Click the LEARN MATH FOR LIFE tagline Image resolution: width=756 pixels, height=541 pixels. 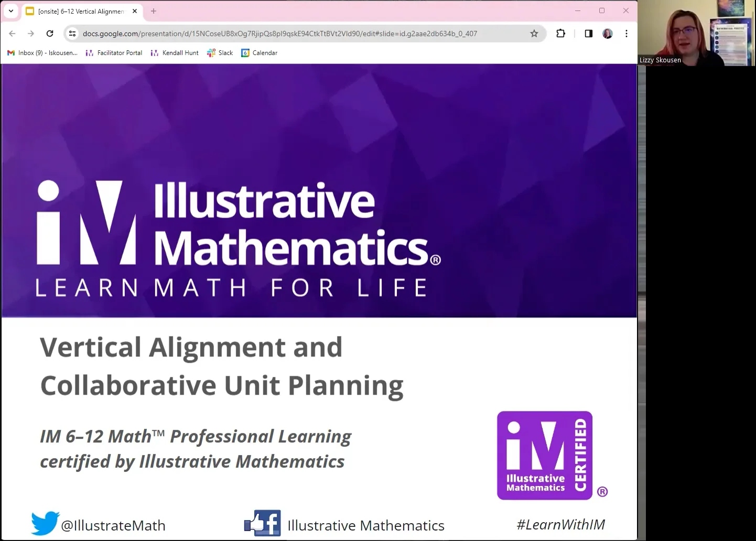pos(231,288)
